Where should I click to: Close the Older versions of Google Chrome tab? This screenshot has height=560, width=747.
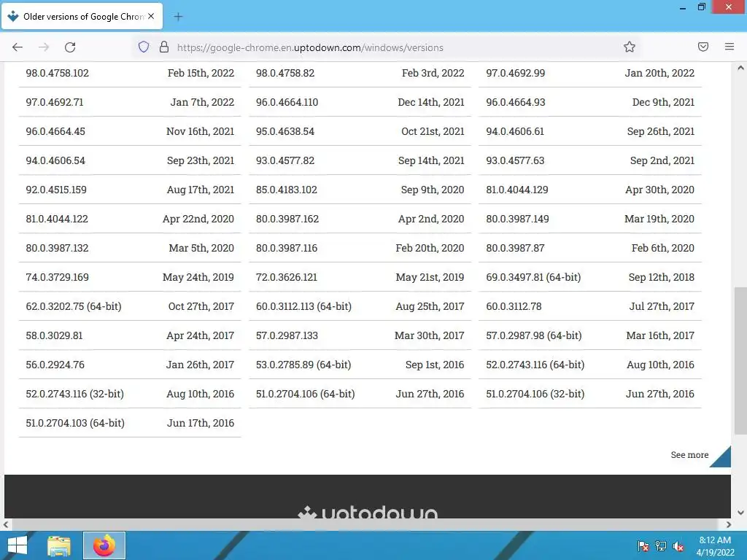pos(151,16)
